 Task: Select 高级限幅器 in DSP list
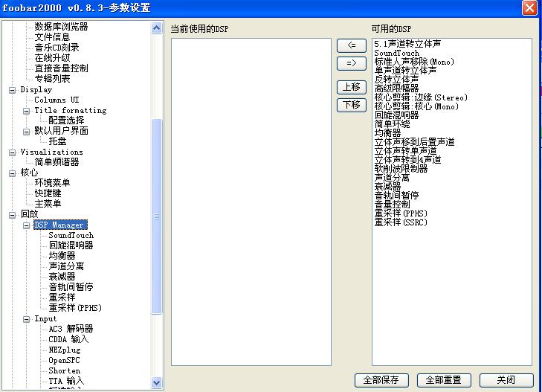[396, 89]
